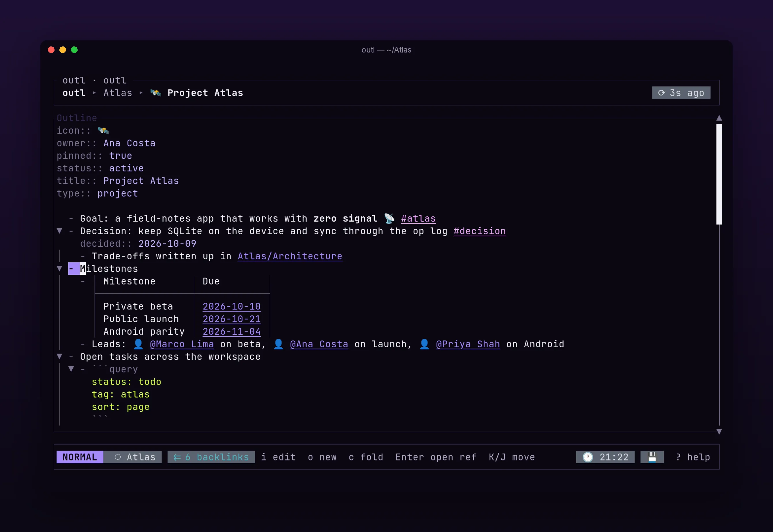Open the 2026-10-21 date link
The image size is (773, 532).
[x=232, y=319]
